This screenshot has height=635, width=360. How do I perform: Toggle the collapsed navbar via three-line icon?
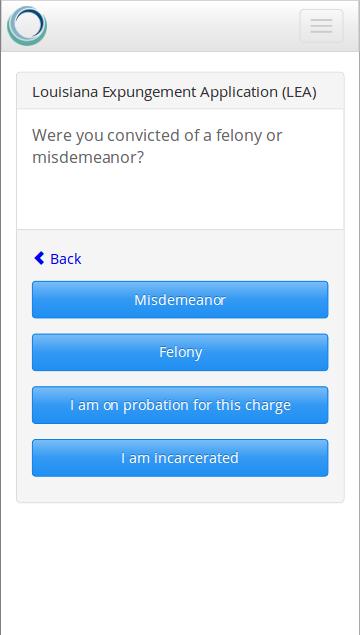coord(322,26)
